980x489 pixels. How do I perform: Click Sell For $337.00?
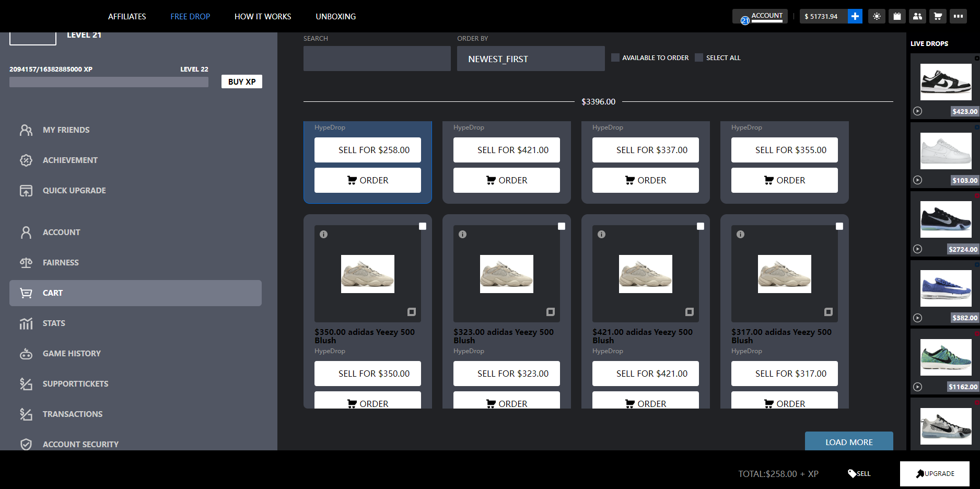click(x=646, y=150)
